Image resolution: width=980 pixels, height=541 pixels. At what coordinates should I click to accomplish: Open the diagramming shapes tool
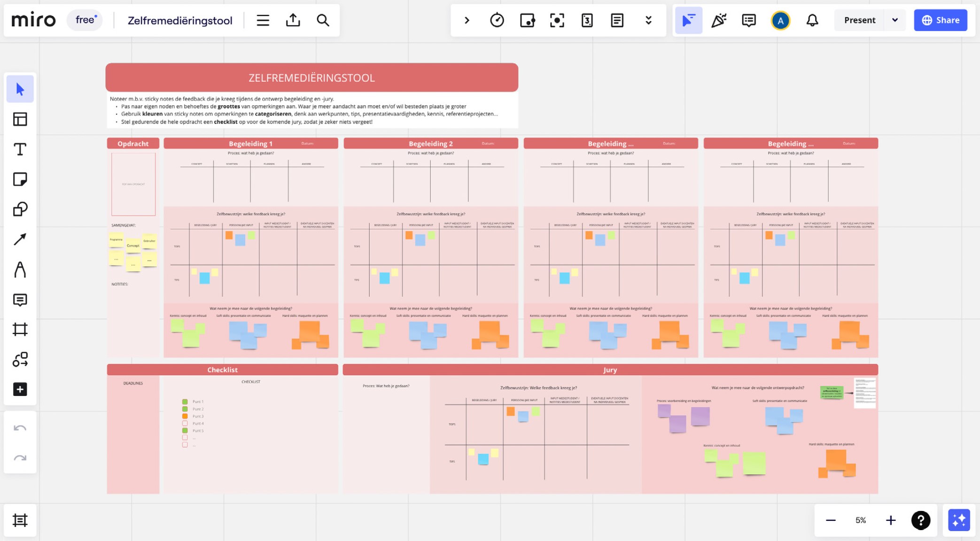tap(20, 359)
